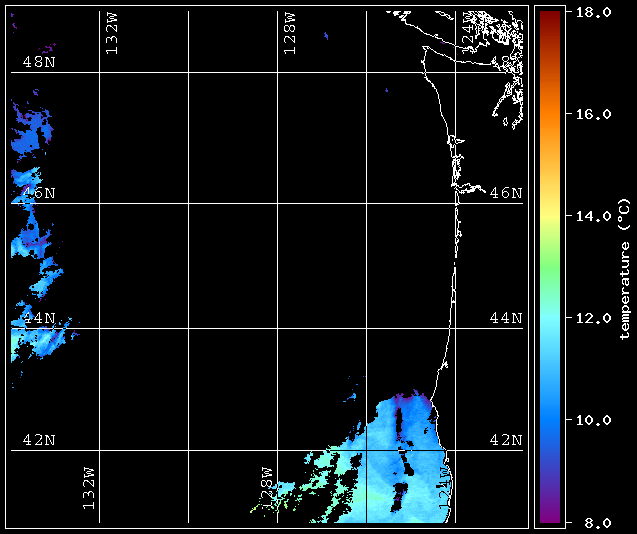This screenshot has width=637, height=534.
Task: Click the 128W label along the bottom edge
Action: [266, 488]
